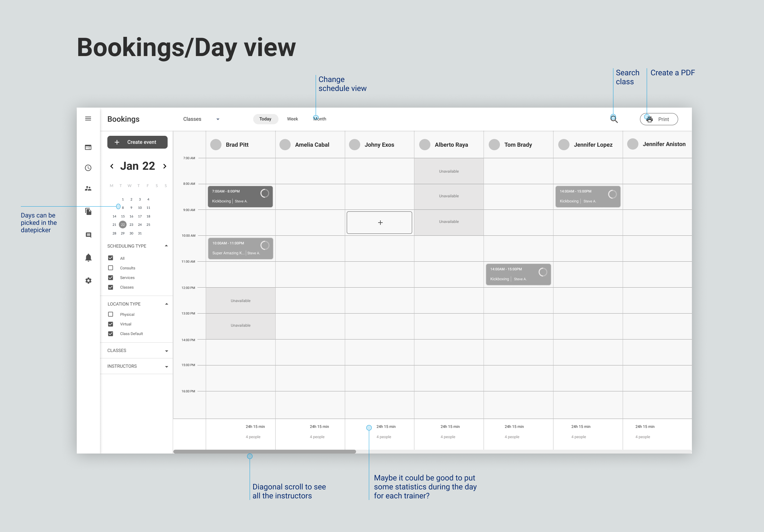The height and width of the screenshot is (532, 764).
Task: Click the documents copy icon in sidebar
Action: [88, 211]
